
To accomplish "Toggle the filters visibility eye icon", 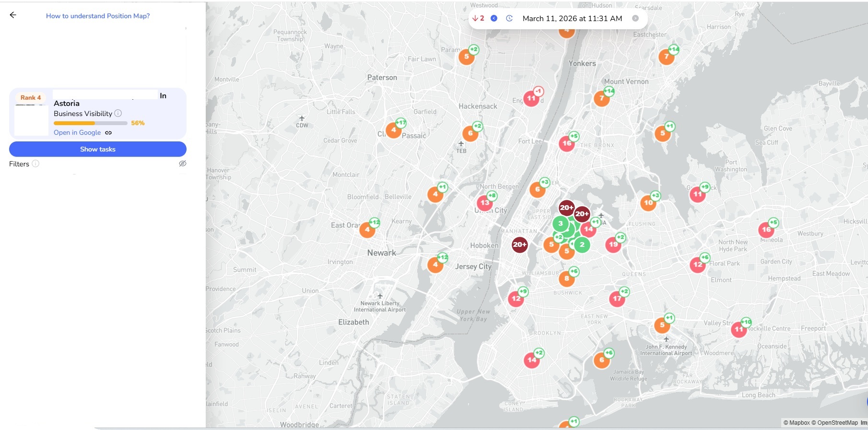I will tap(182, 164).
